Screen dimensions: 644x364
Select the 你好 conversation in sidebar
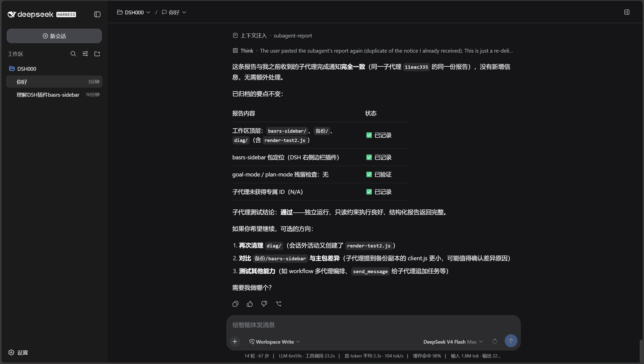coord(54,82)
